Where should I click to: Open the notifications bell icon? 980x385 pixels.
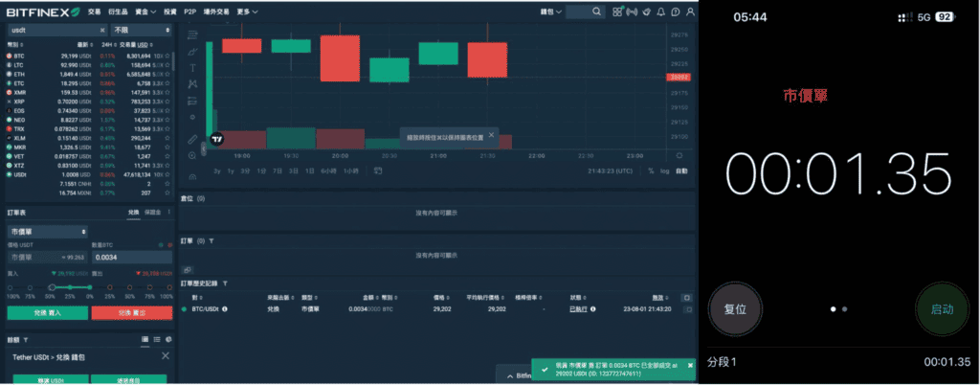tap(660, 11)
